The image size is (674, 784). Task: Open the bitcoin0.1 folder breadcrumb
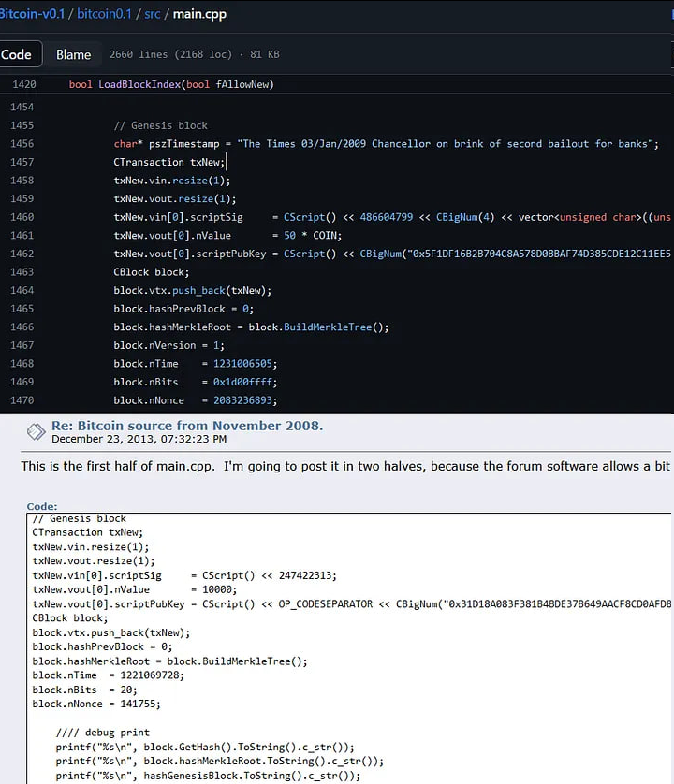click(x=104, y=14)
